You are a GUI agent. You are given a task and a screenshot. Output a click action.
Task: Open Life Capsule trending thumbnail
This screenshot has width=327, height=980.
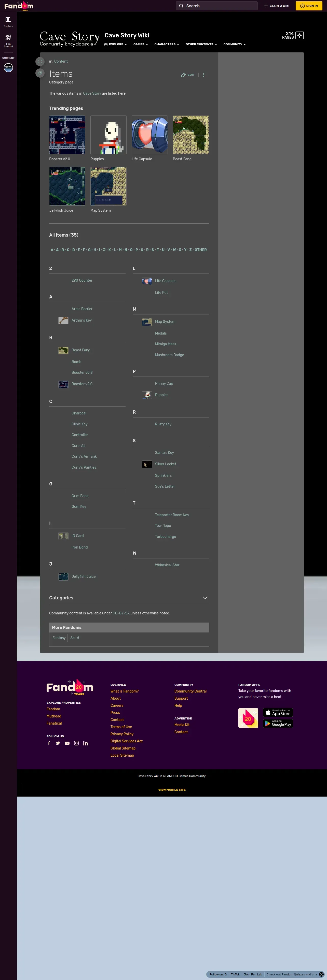[149, 135]
